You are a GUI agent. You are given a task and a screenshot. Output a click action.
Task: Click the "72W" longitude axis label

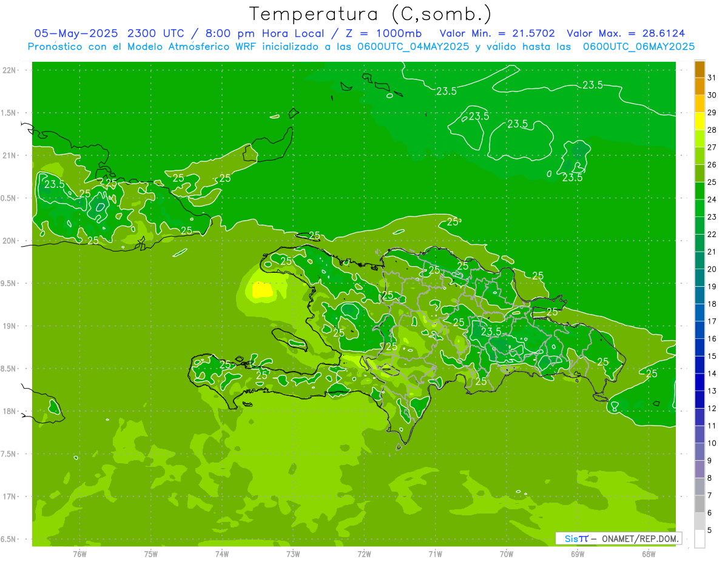click(364, 554)
